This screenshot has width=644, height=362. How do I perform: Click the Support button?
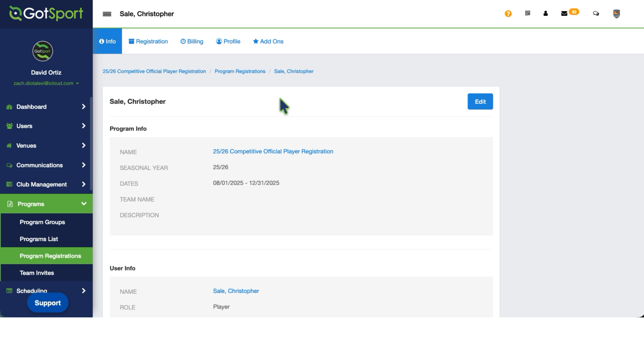(48, 303)
